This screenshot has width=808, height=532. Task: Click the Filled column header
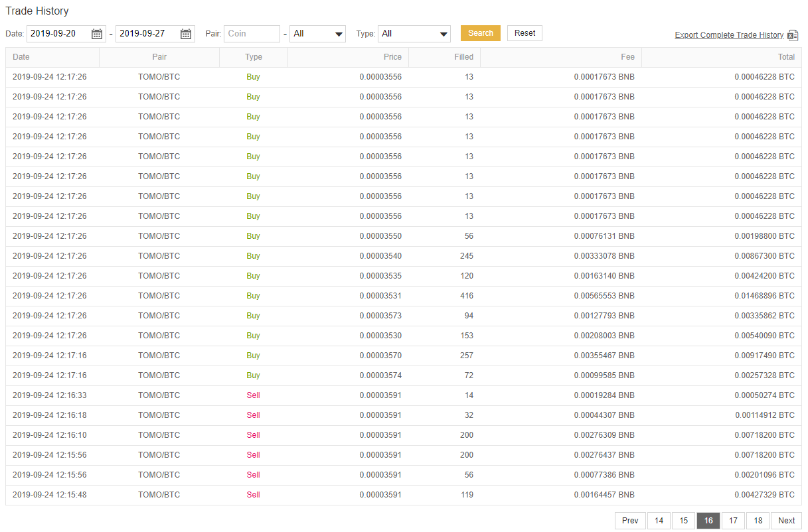coord(444,57)
